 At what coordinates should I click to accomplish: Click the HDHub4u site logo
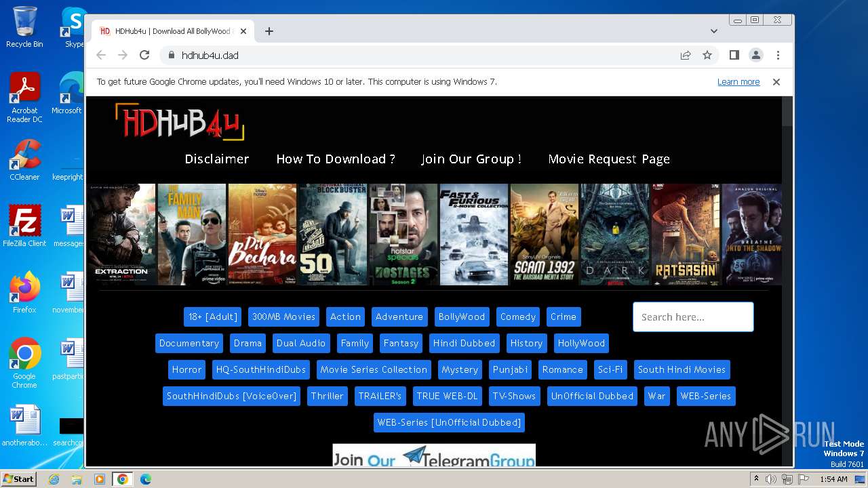[x=179, y=122]
